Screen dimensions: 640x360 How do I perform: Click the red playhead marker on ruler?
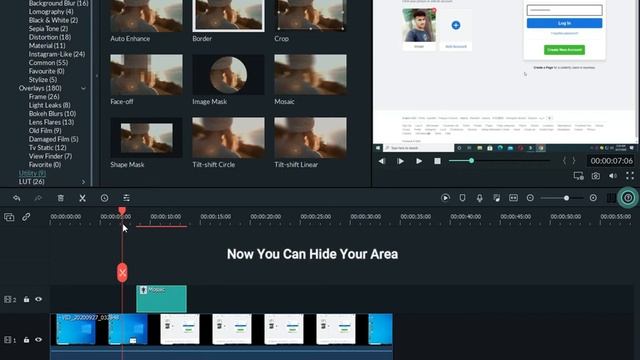click(122, 211)
